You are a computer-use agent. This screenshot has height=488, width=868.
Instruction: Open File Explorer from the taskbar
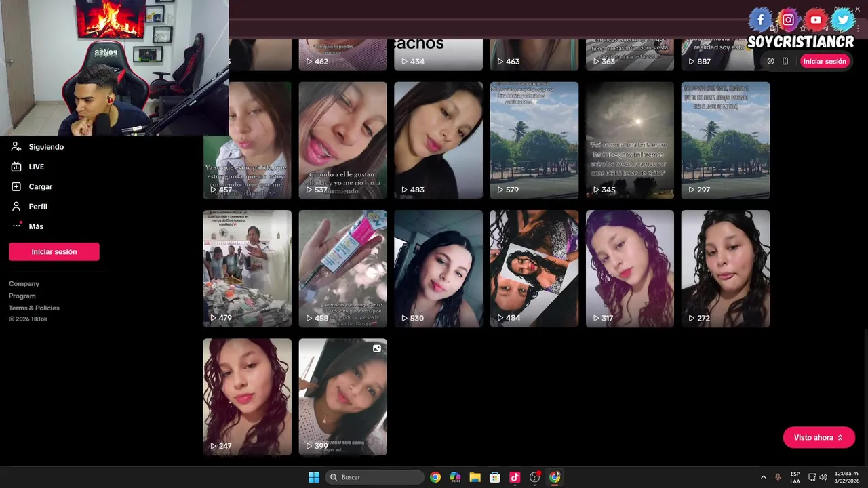coord(475,477)
